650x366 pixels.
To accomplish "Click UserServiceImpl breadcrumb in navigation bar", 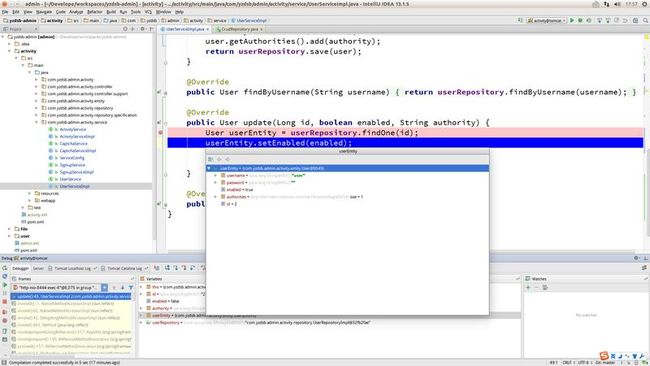I will [x=249, y=20].
